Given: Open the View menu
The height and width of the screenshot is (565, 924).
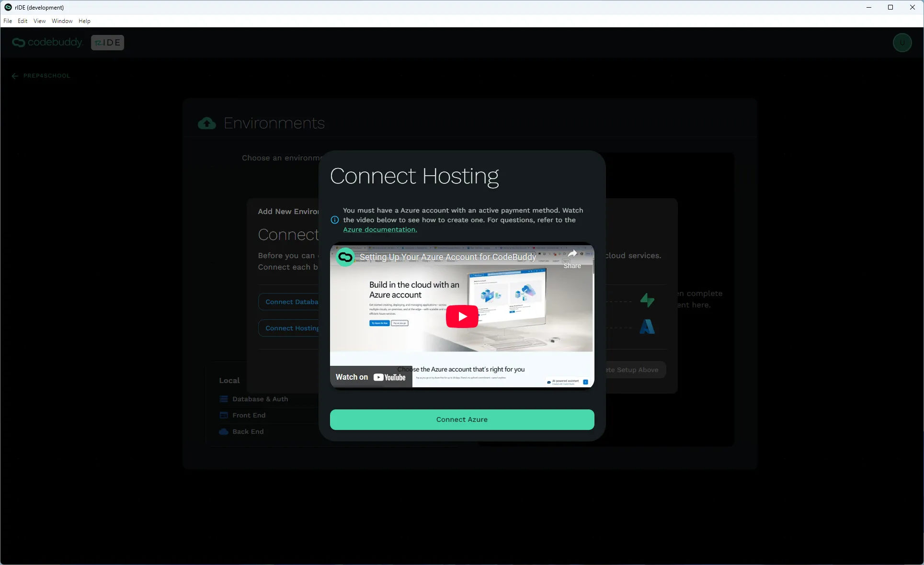Looking at the screenshot, I should tap(40, 21).
